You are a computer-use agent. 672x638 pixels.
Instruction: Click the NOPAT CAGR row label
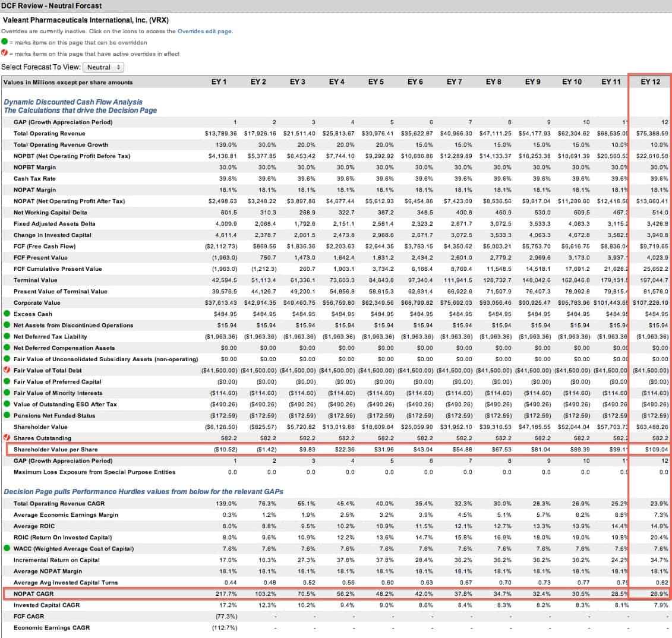[33, 594]
